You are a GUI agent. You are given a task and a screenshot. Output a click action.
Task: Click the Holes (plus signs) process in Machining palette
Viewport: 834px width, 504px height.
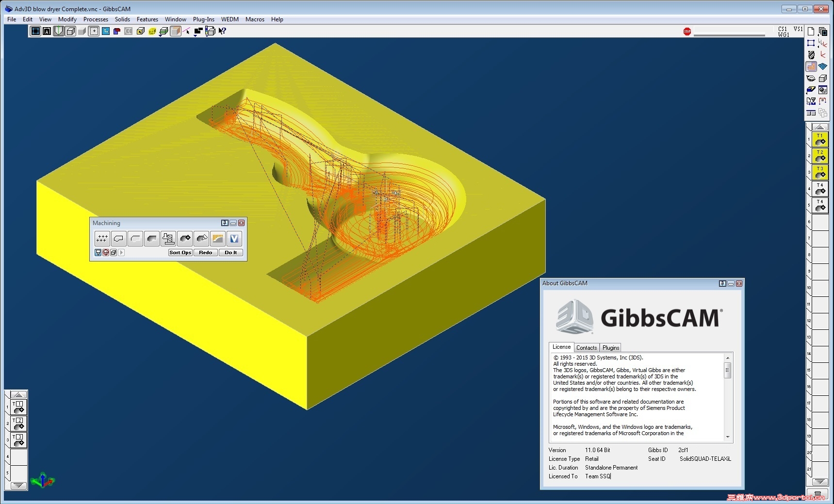102,239
